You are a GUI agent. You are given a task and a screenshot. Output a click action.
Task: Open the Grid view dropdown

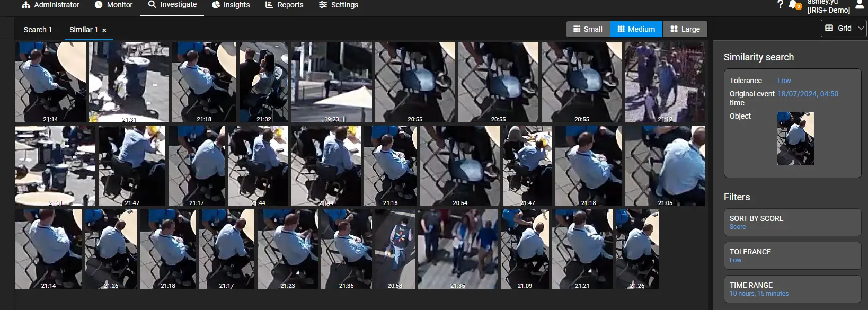tap(844, 28)
